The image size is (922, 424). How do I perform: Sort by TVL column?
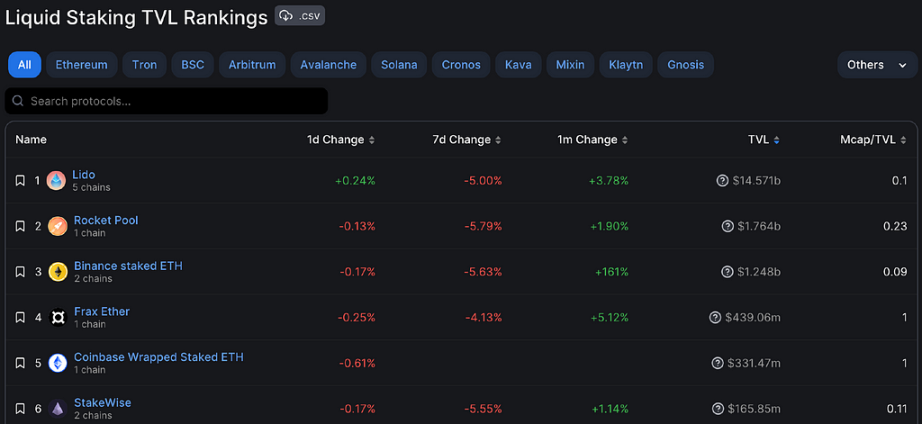click(764, 140)
